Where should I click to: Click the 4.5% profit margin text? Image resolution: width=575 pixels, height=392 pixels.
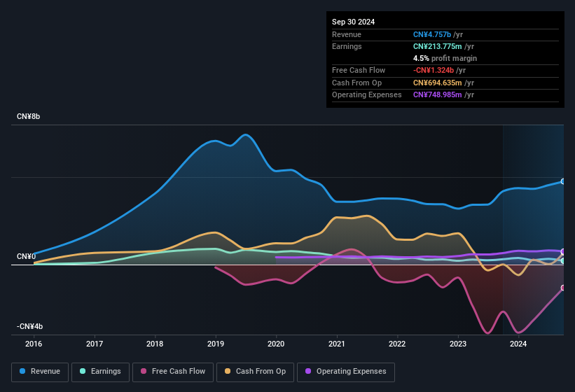coord(445,58)
